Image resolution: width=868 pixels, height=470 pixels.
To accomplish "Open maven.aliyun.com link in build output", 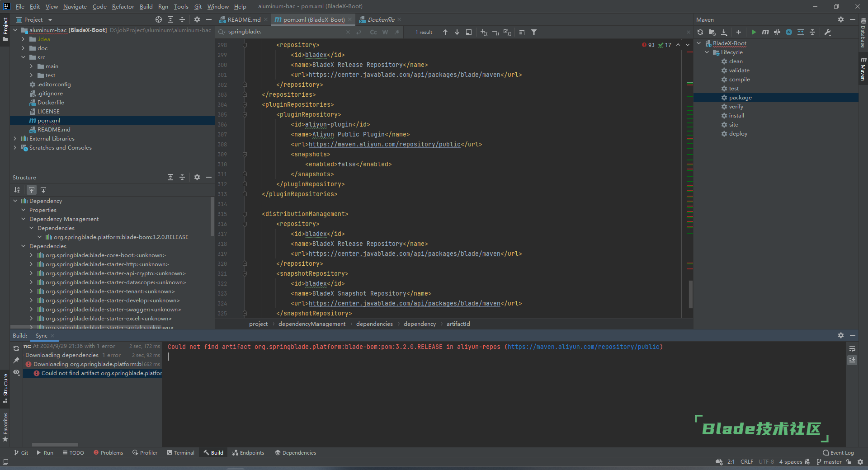I will point(583,347).
